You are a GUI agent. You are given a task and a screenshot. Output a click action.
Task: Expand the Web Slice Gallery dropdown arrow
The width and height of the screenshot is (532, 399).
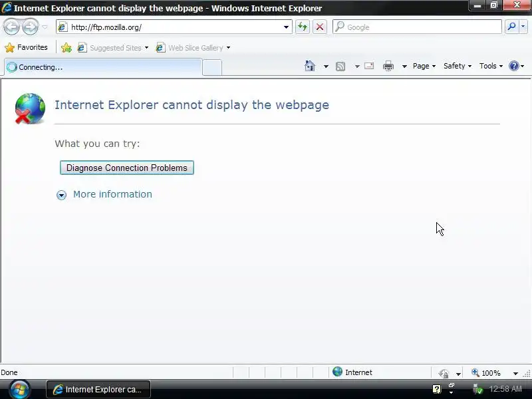click(228, 48)
